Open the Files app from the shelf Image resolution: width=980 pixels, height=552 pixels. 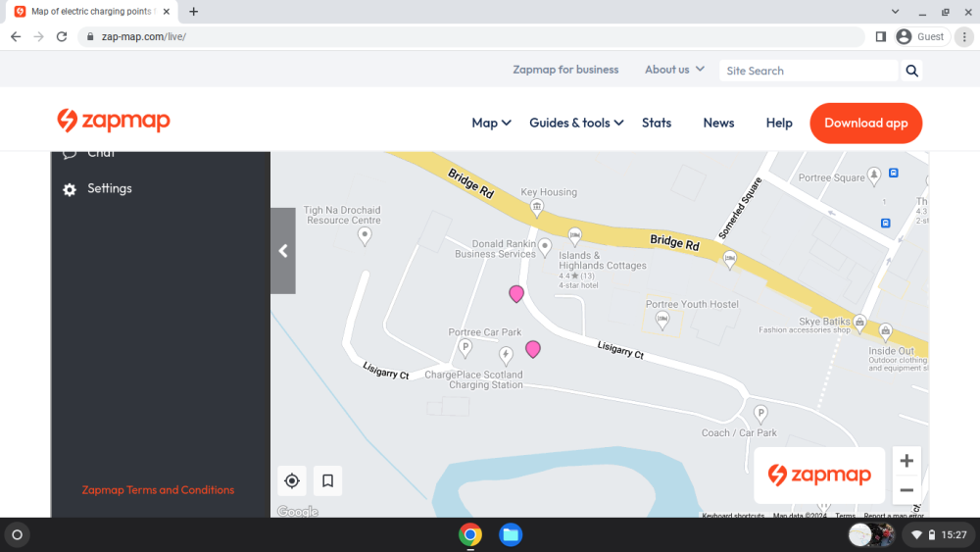pyautogui.click(x=511, y=534)
